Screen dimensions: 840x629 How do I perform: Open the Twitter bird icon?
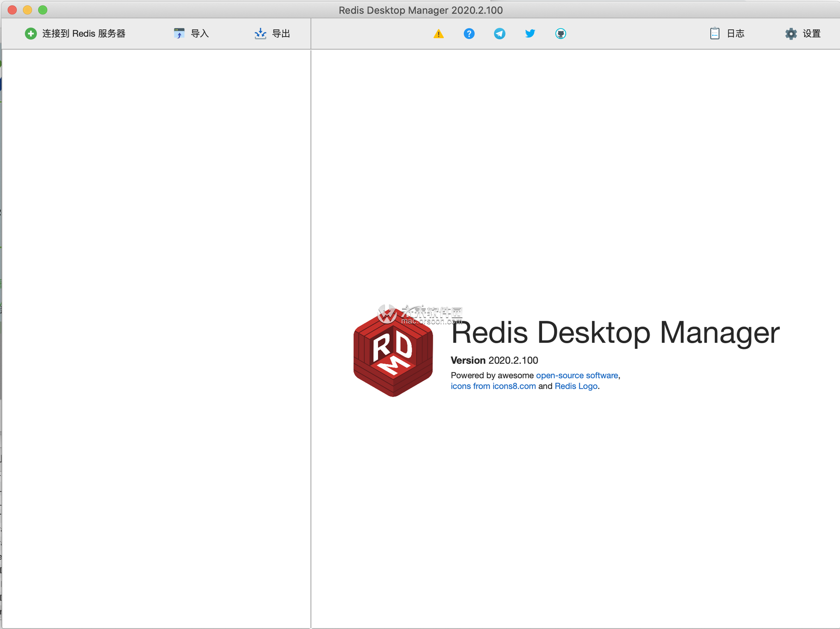(530, 34)
